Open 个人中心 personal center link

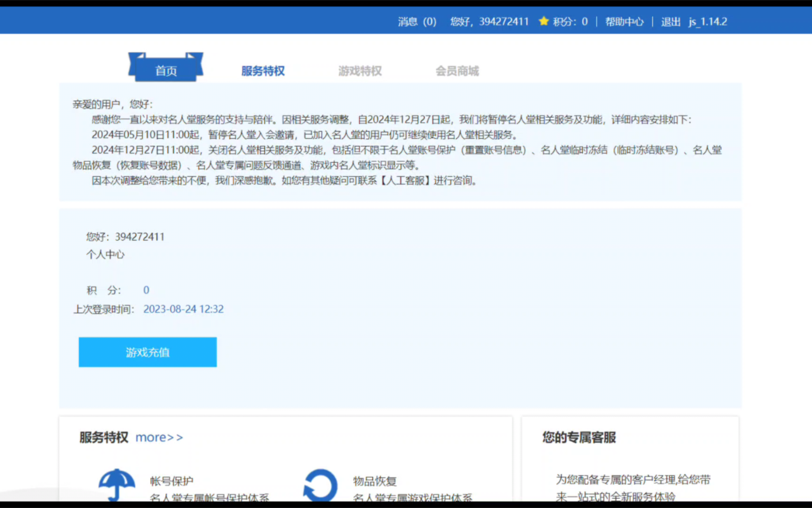click(x=105, y=254)
